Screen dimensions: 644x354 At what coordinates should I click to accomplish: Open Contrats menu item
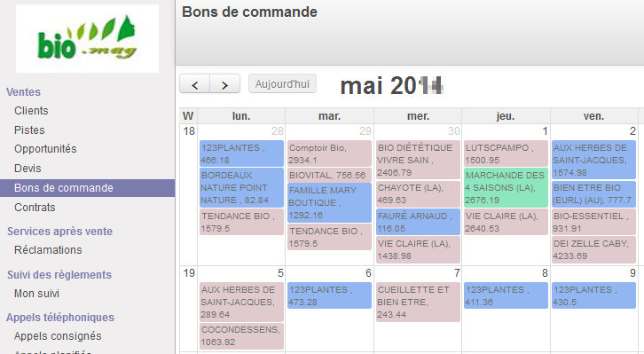pos(35,208)
